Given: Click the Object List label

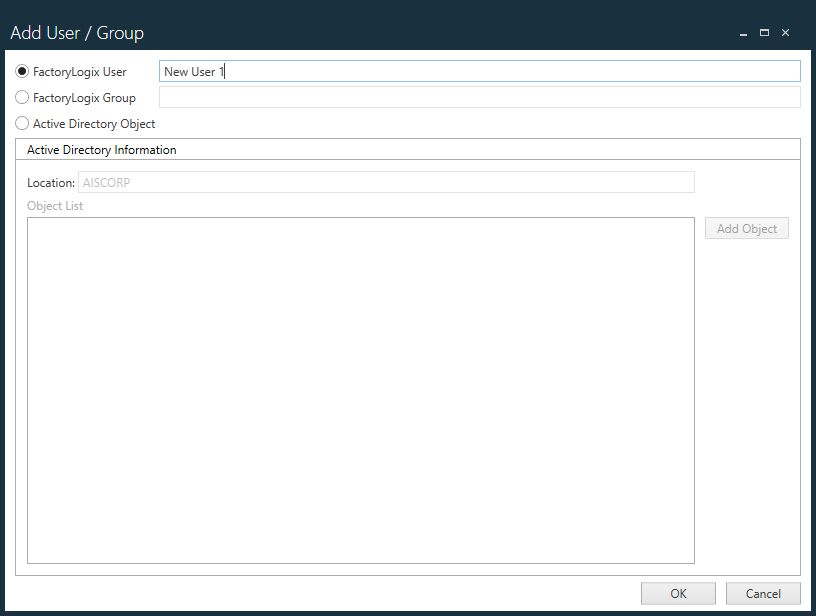Looking at the screenshot, I should 55,205.
